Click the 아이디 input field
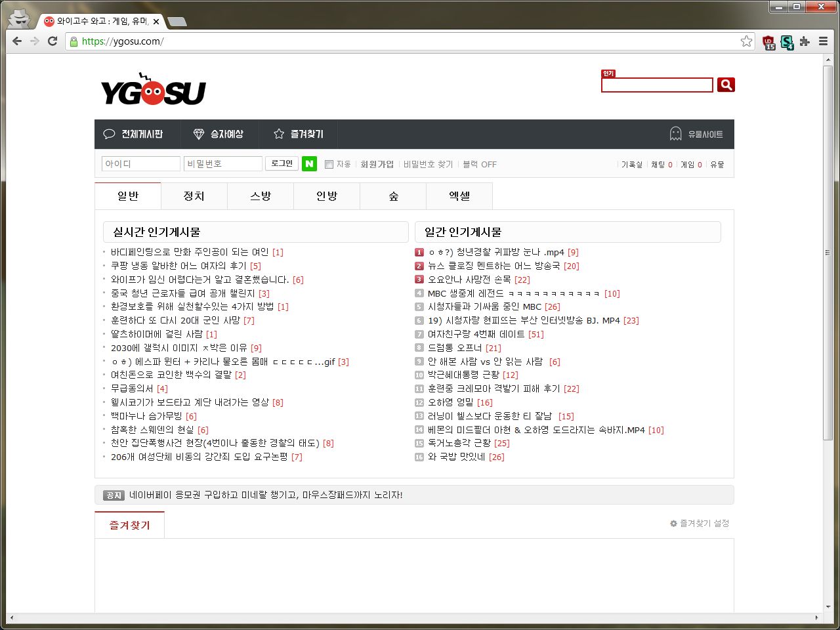 pos(140,164)
